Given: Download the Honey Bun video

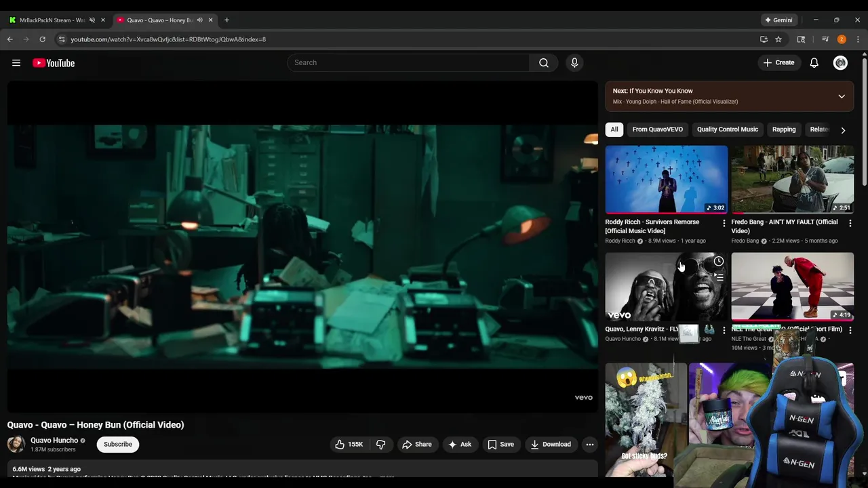Looking at the screenshot, I should coord(551,444).
